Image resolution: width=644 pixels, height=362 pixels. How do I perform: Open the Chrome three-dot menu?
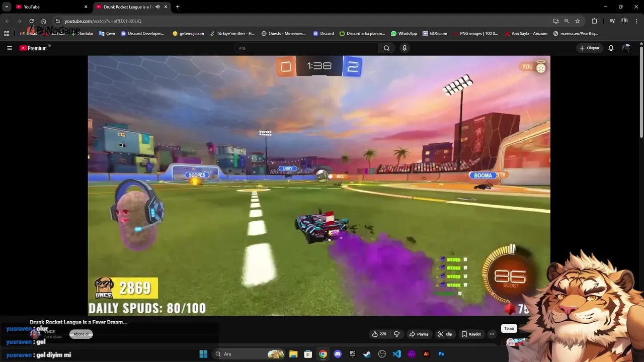[x=636, y=21]
